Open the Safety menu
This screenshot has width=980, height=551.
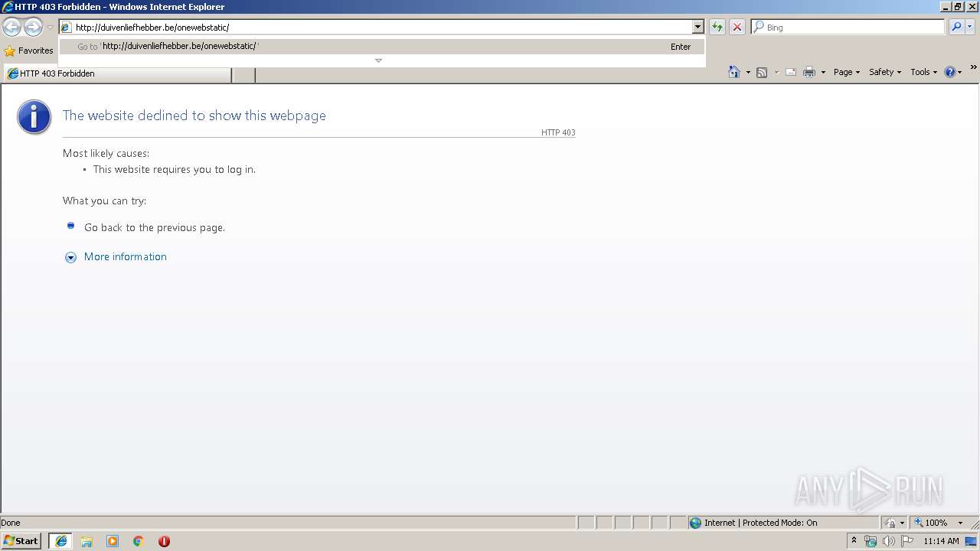(x=884, y=72)
